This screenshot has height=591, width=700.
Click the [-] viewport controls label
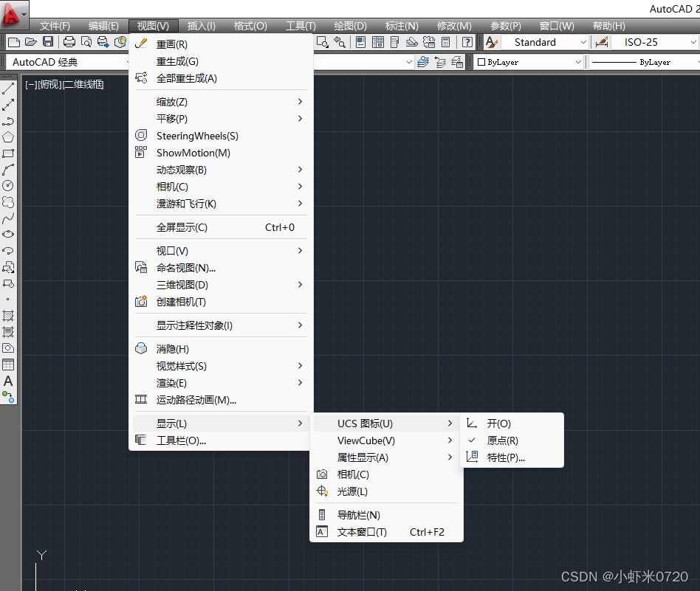[x=30, y=84]
